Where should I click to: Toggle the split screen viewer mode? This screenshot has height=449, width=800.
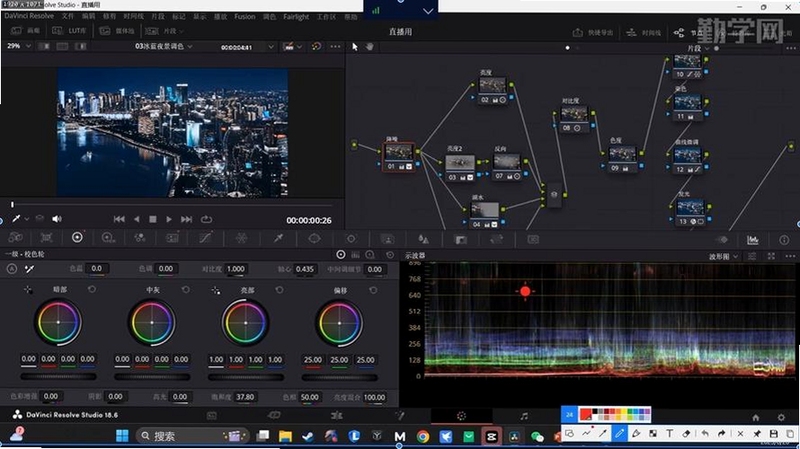pyautogui.click(x=62, y=46)
